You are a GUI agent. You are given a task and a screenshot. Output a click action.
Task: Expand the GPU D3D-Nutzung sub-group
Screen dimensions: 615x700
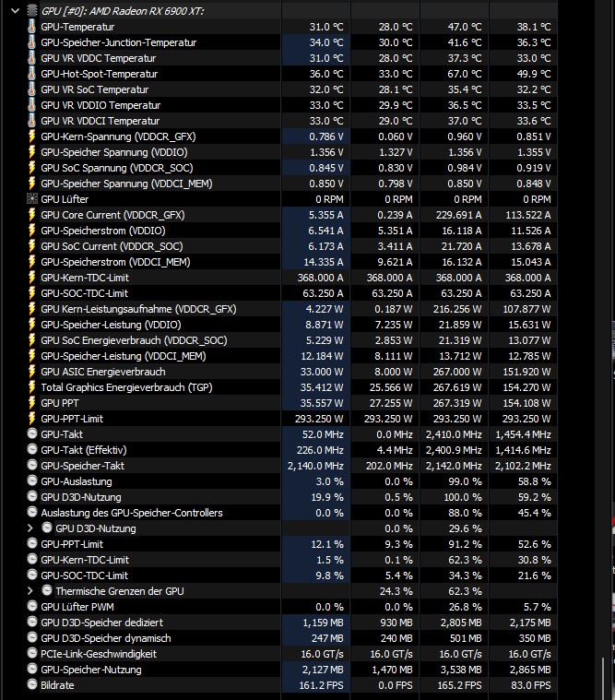30,528
